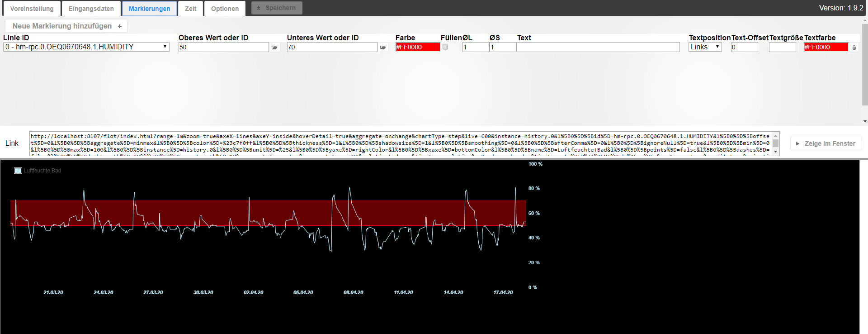
Task: Switch to the Eingangsdaten tab
Action: tap(91, 9)
